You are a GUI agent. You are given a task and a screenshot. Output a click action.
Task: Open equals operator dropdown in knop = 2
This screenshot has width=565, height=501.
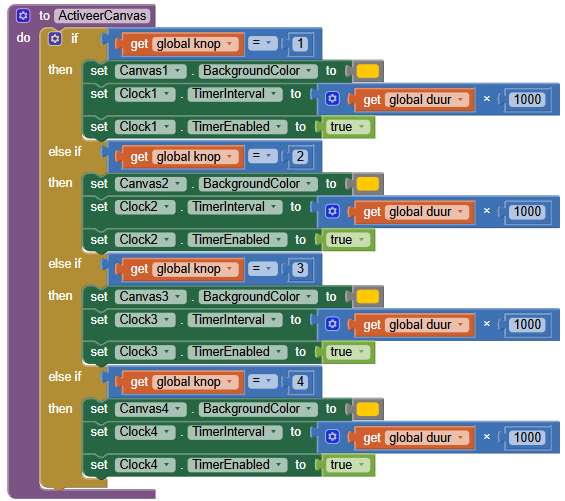click(262, 156)
